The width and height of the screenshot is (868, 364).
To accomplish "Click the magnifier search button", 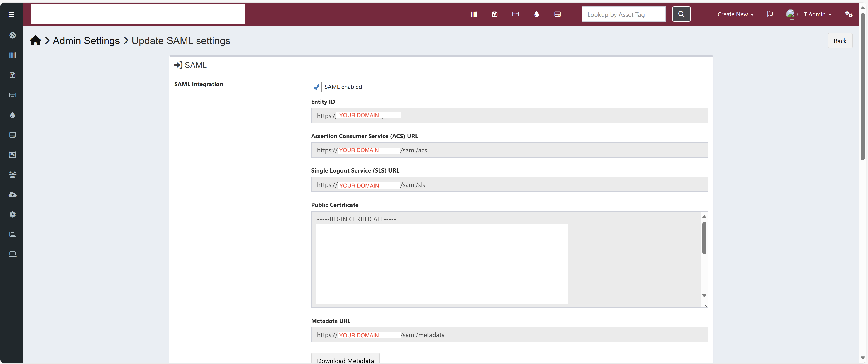I will click(681, 14).
